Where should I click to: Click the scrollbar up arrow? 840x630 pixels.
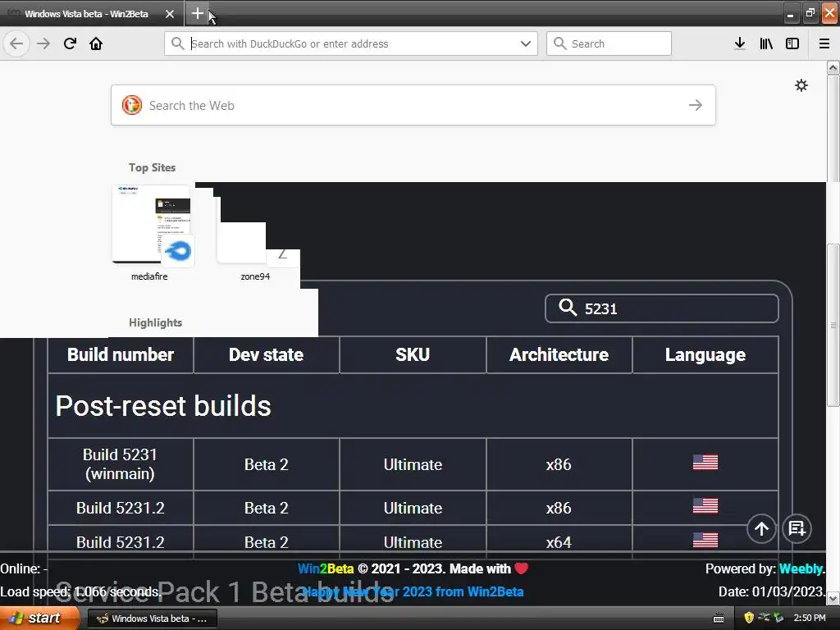[x=833, y=67]
